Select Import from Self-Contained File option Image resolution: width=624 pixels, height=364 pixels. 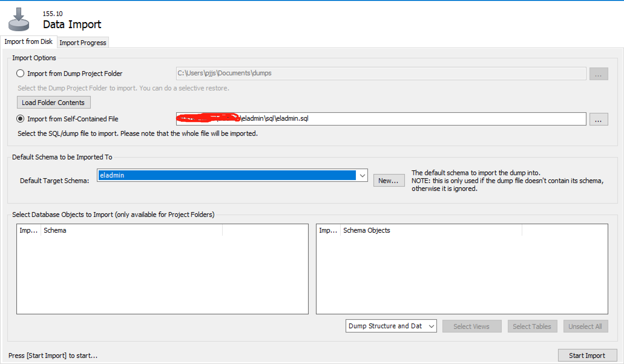point(20,119)
